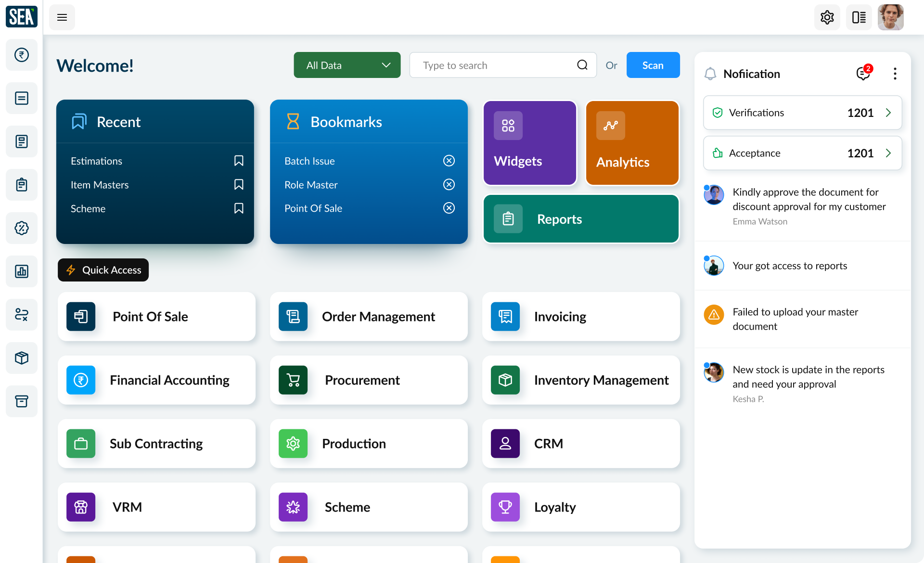Open Inventory Management module
924x563 pixels.
coord(581,380)
